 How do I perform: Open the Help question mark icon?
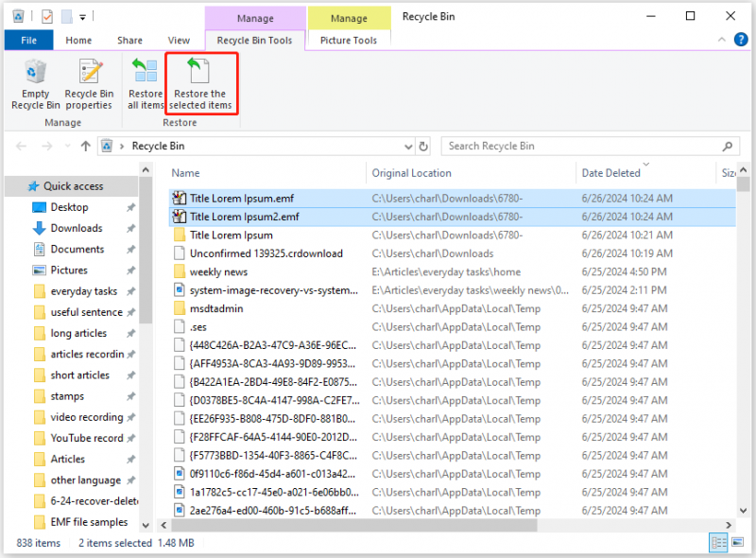pos(740,40)
